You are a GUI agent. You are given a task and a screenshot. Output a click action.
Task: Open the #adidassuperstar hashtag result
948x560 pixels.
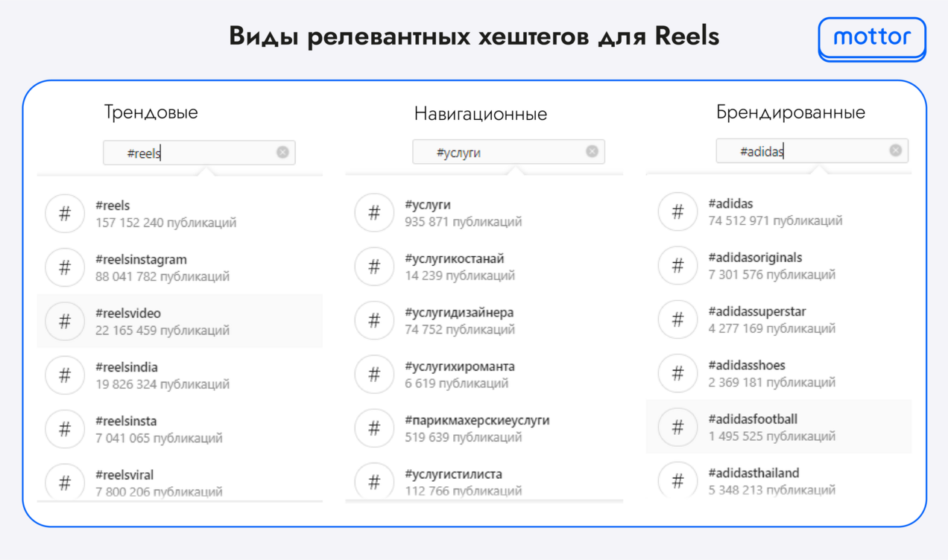(x=779, y=319)
